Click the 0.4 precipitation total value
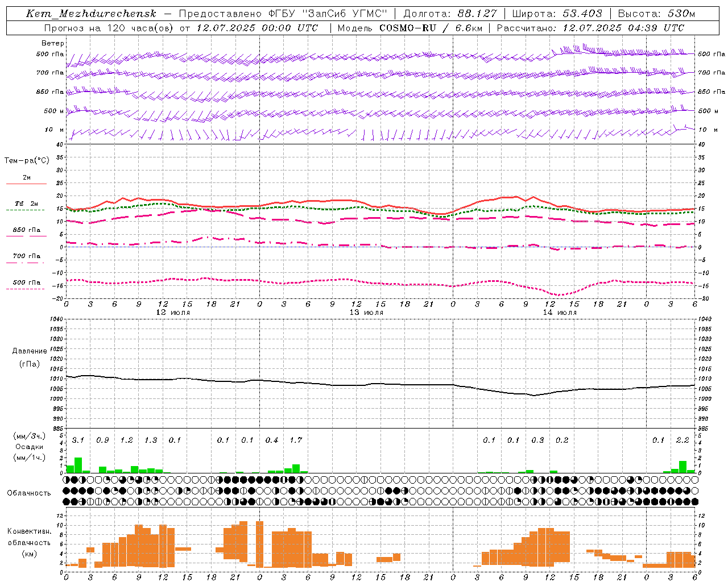The width and height of the screenshot is (728, 582). (272, 440)
